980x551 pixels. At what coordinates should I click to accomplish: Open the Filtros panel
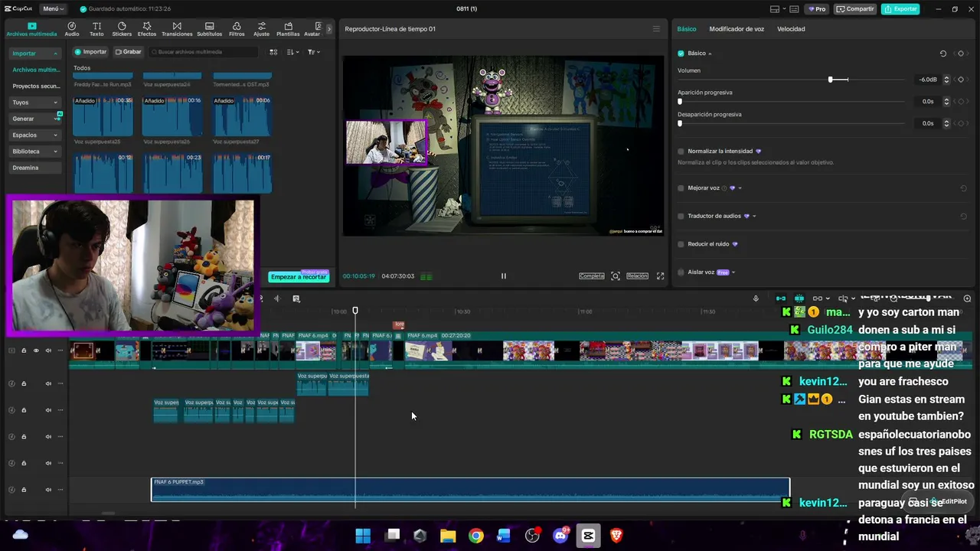point(237,29)
